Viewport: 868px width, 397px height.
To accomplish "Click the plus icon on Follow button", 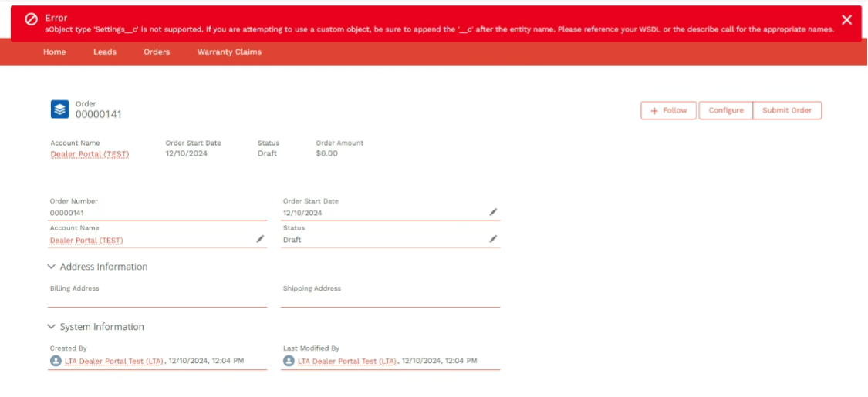I will (654, 110).
